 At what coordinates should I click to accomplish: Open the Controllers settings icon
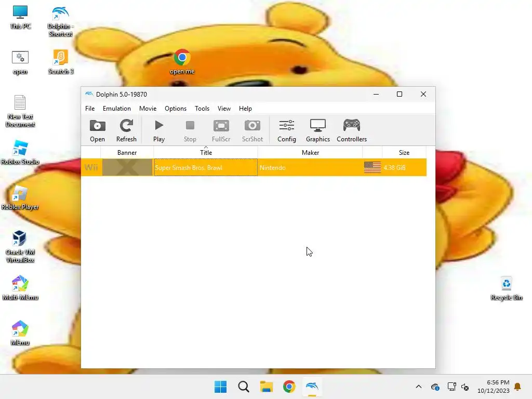[x=352, y=130]
